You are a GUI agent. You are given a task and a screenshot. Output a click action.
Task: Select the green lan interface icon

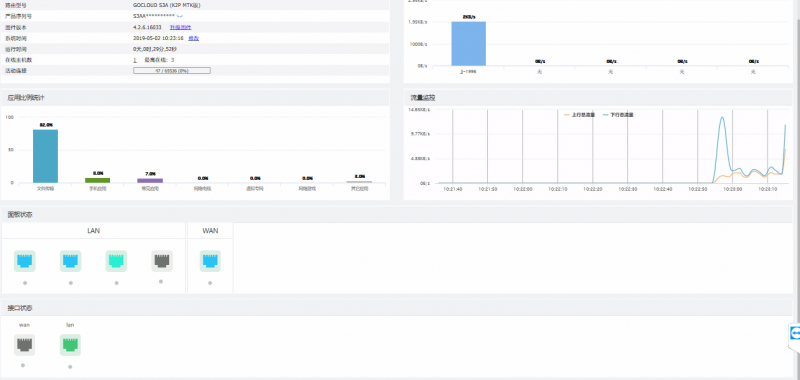[70, 345]
